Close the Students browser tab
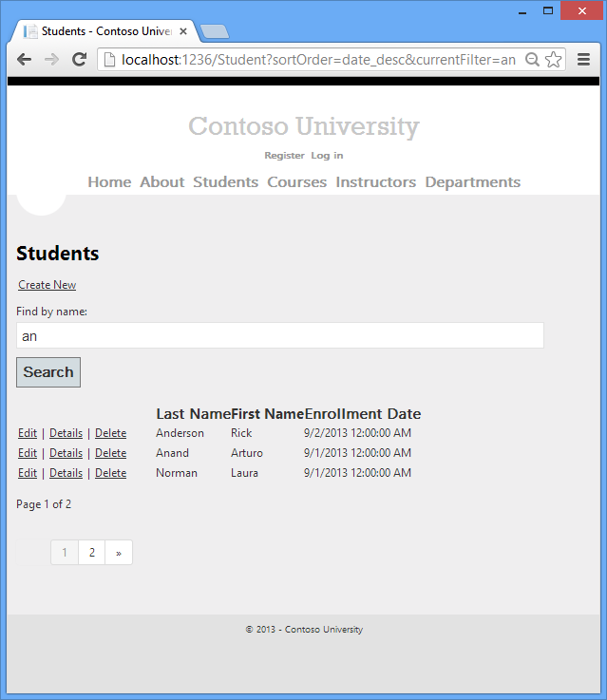607x700 pixels. click(x=183, y=31)
